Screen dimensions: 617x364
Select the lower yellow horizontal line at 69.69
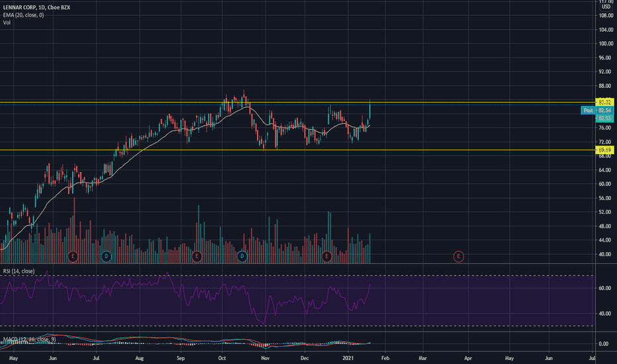pyautogui.click(x=297, y=150)
